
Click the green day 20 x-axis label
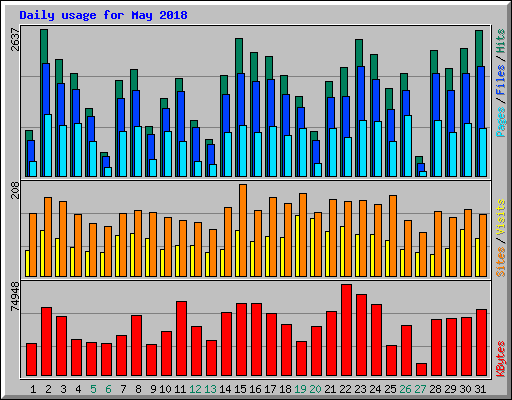(315, 389)
